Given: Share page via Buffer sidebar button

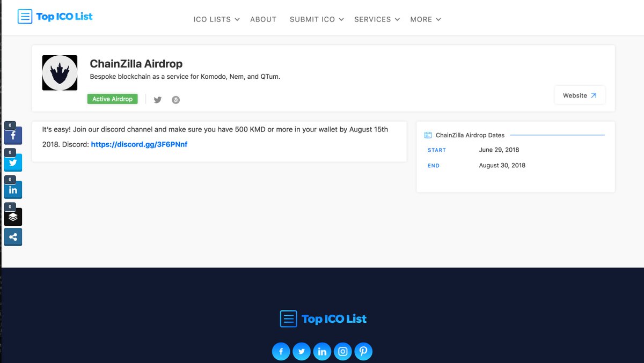Looking at the screenshot, I should [13, 217].
